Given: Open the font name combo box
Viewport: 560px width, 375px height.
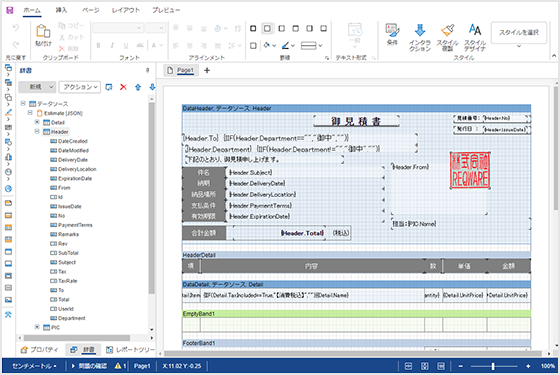Looking at the screenshot, I should click(118, 28).
